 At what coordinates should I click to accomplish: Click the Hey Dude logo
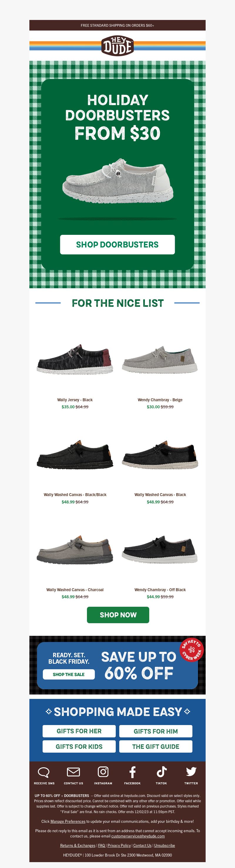117,45
